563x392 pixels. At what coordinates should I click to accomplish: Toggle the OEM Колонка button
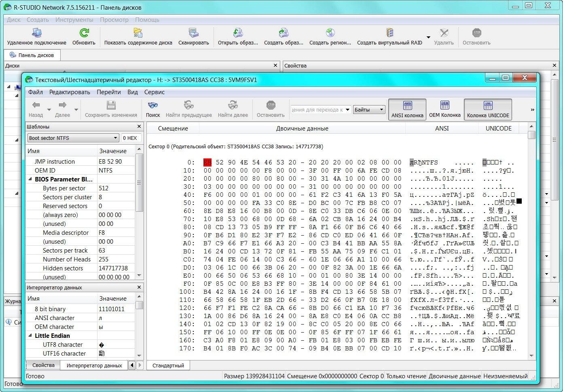[444, 110]
